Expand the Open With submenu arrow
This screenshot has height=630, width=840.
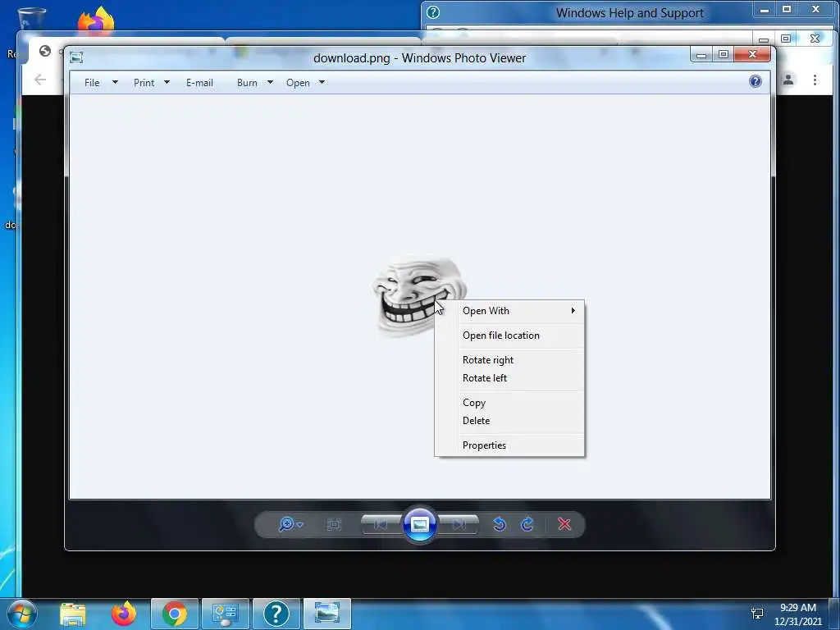(x=573, y=311)
